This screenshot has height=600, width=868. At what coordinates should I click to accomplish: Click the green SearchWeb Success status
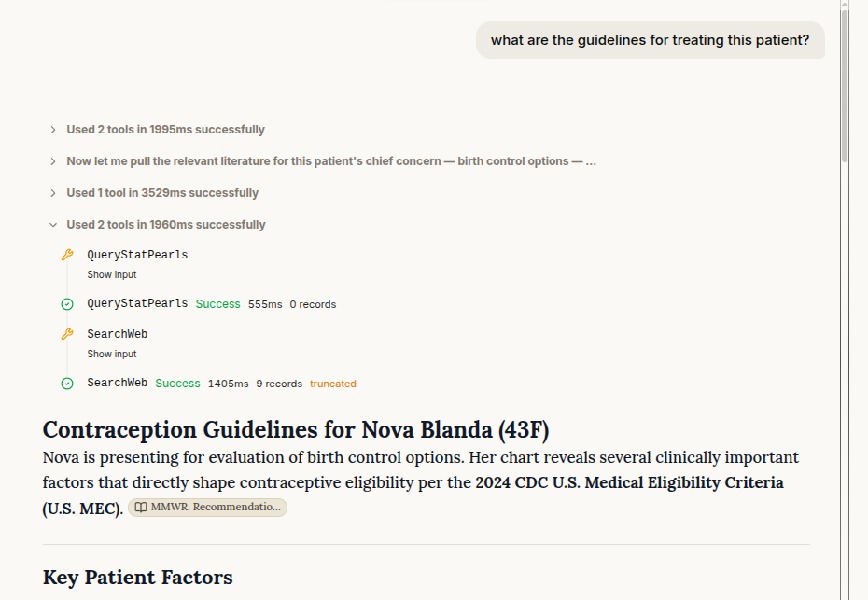click(x=177, y=383)
